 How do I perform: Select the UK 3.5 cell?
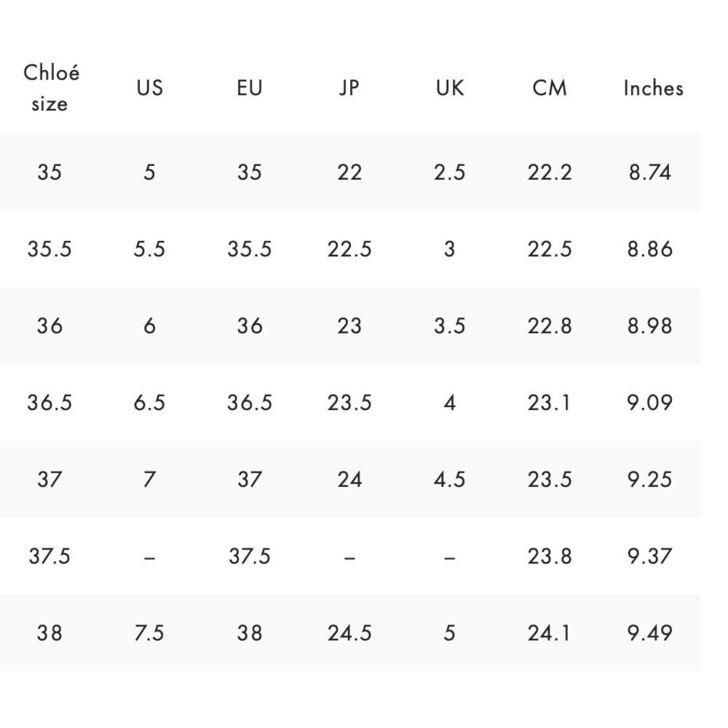[x=449, y=325]
